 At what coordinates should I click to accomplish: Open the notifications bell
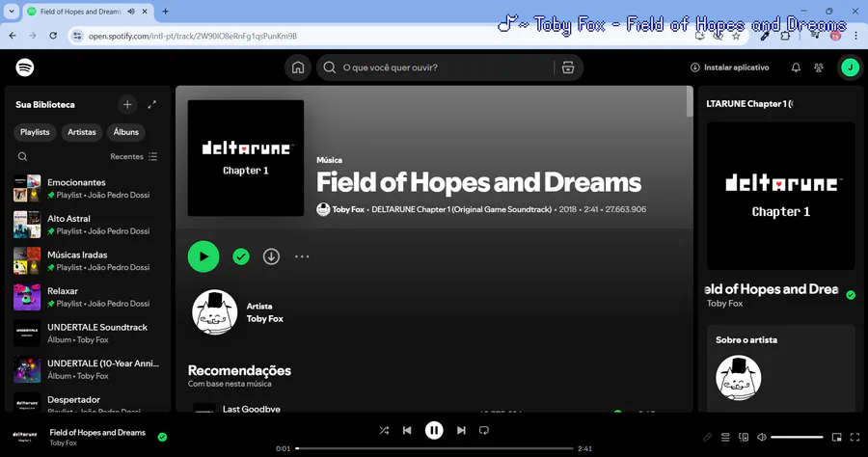click(x=796, y=67)
